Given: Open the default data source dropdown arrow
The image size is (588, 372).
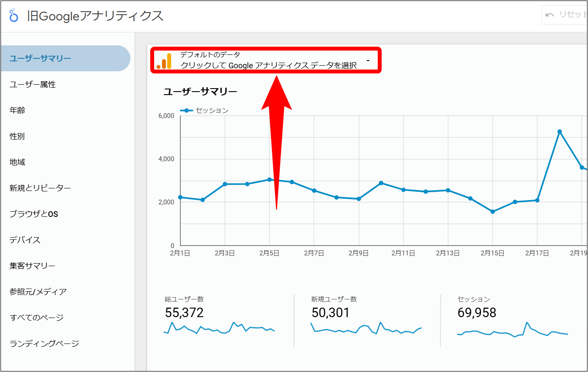Looking at the screenshot, I should 368,60.
